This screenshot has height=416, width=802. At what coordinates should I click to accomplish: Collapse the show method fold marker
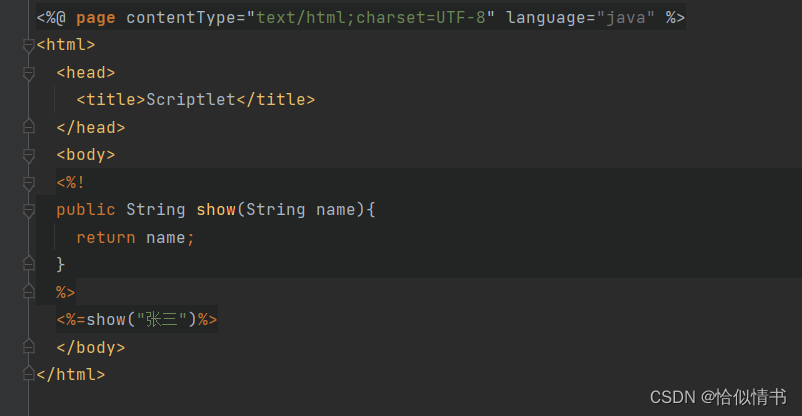click(x=29, y=210)
